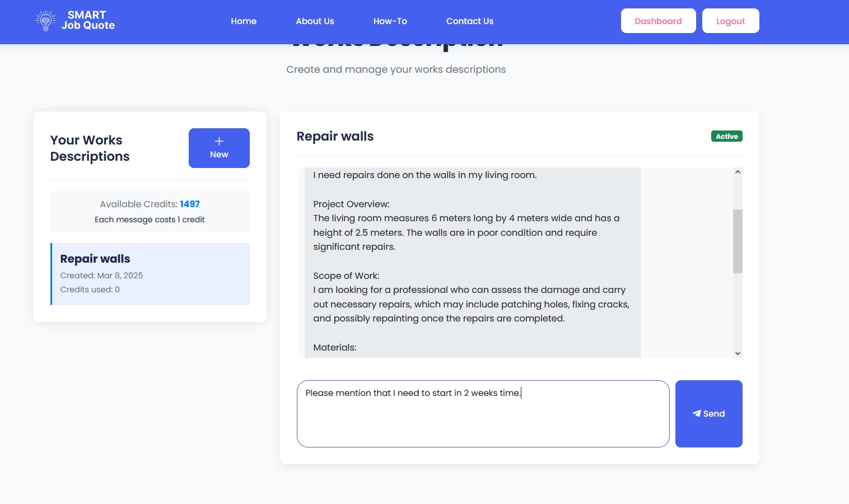849x504 pixels.
Task: Send the typed message
Action: coord(708,414)
